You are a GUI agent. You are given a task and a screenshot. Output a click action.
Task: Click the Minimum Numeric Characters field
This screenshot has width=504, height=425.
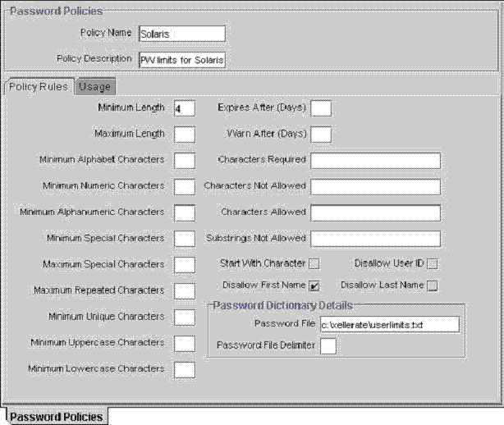(185, 187)
